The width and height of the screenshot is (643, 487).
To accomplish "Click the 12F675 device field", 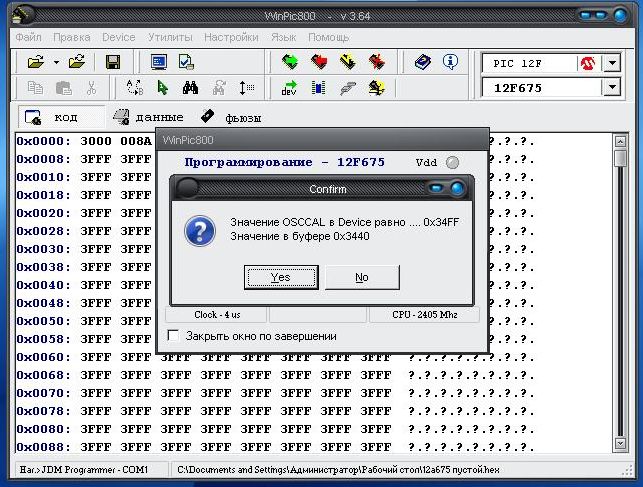I will 542,87.
